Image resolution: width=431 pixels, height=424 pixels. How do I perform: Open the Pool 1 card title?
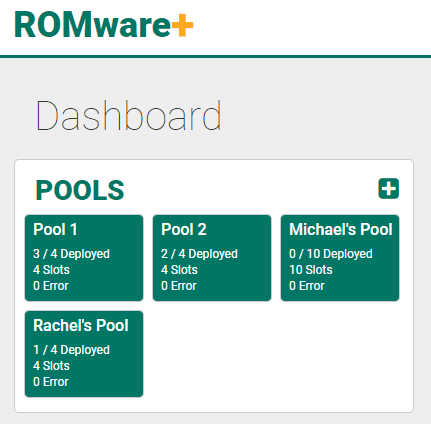click(x=55, y=230)
